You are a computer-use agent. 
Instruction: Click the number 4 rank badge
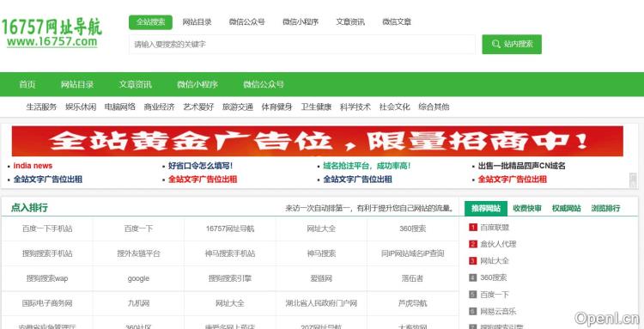click(x=473, y=278)
